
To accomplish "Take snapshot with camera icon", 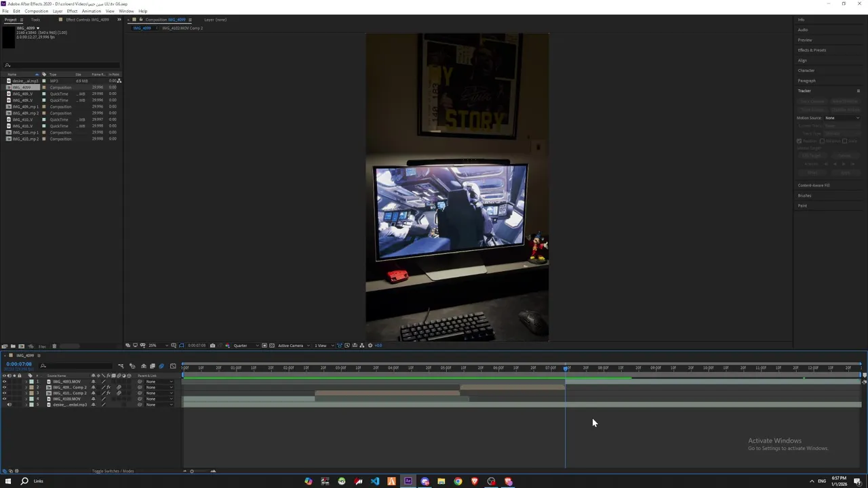I will 212,346.
